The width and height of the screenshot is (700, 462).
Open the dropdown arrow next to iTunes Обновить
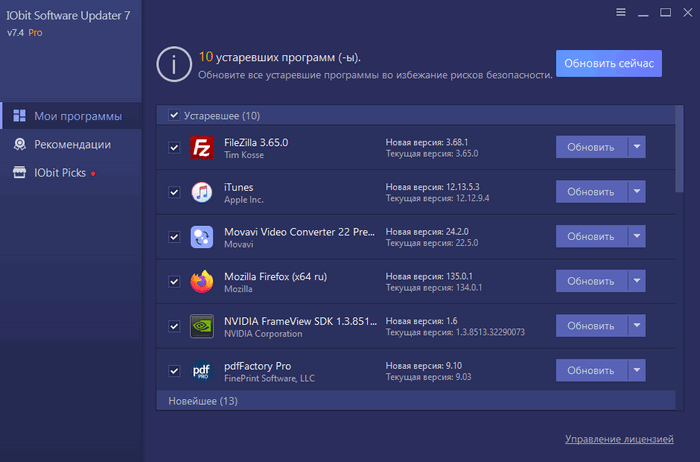(x=637, y=192)
